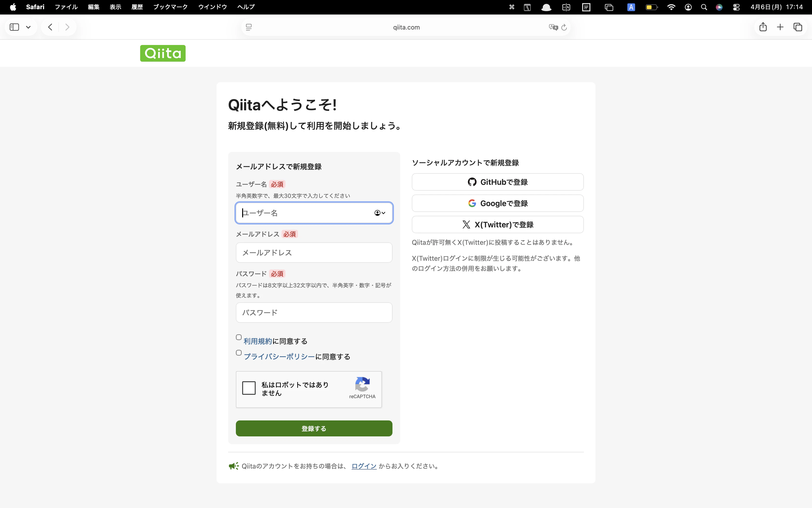Open the プライバシーポリシー link
This screenshot has height=508, width=812.
click(x=279, y=357)
